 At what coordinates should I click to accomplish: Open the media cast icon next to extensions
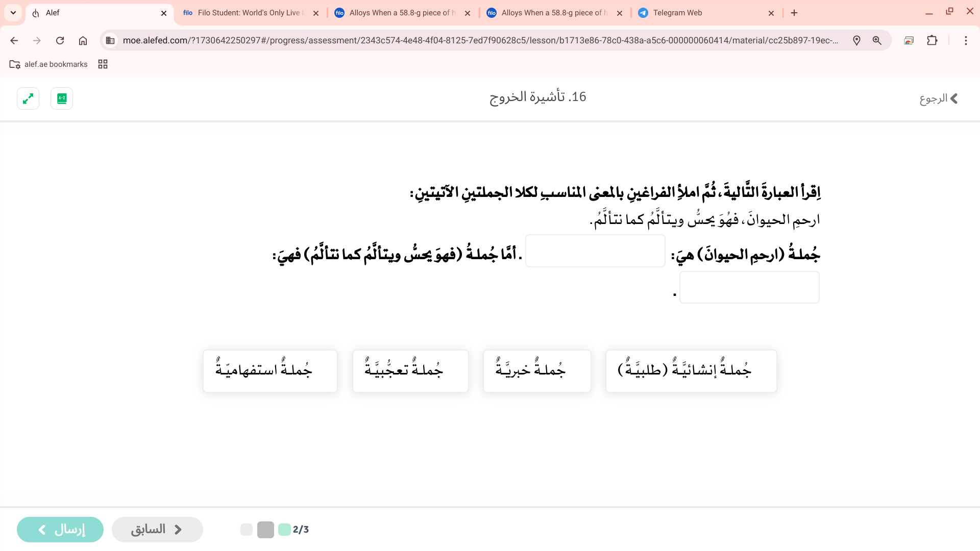909,40
